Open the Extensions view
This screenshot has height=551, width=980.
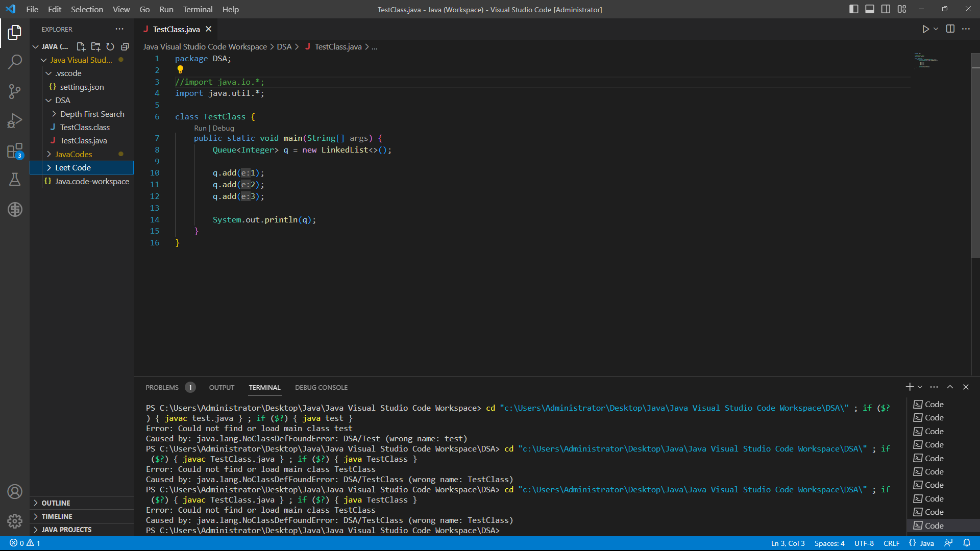15,151
